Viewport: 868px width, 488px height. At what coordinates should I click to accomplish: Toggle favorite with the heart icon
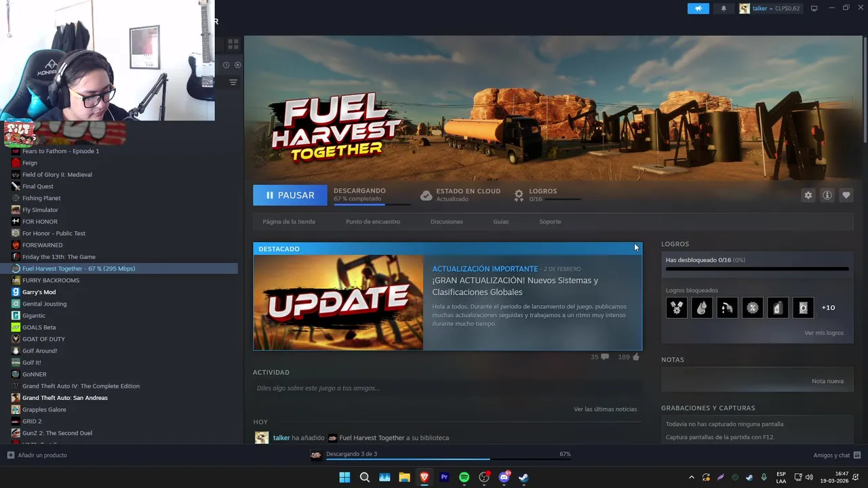point(846,195)
